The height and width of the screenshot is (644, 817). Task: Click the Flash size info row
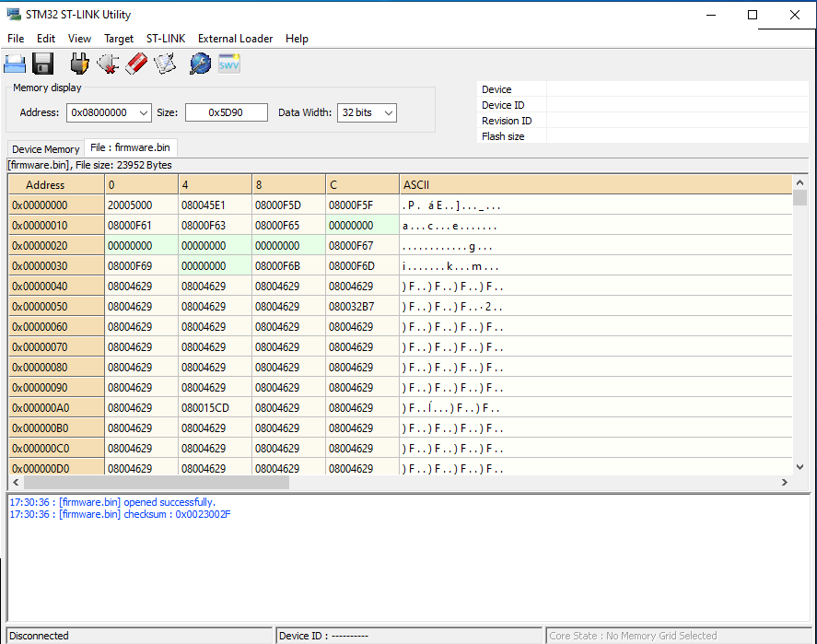[642, 136]
